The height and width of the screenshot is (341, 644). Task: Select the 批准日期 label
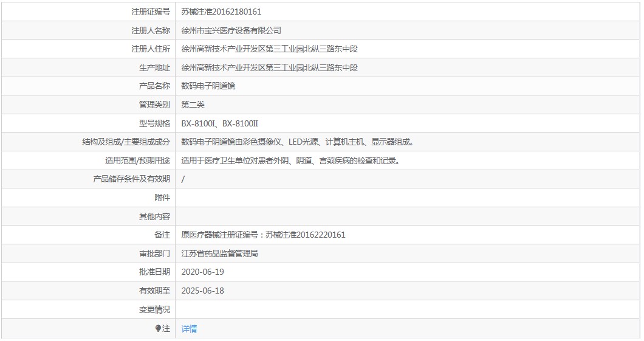[x=154, y=272]
